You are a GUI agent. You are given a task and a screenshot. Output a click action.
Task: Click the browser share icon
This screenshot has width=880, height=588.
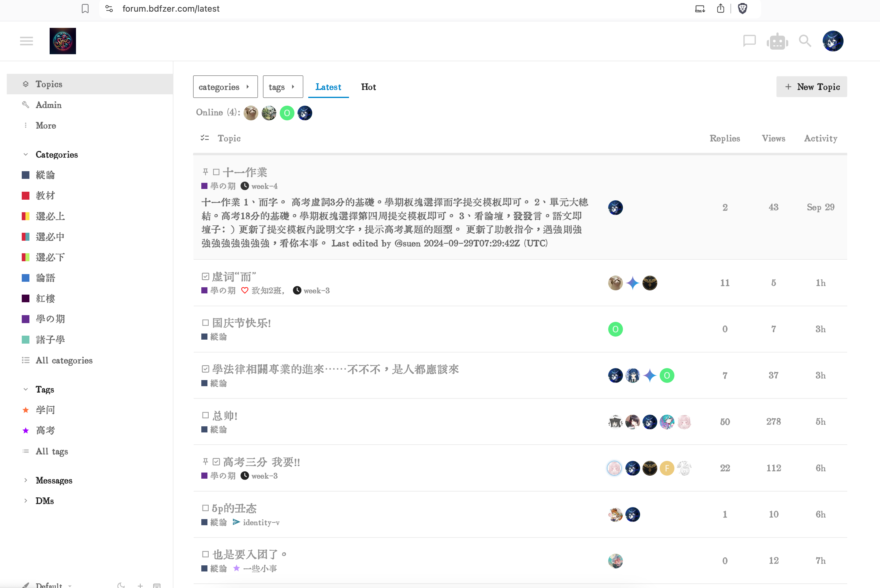[x=720, y=8]
